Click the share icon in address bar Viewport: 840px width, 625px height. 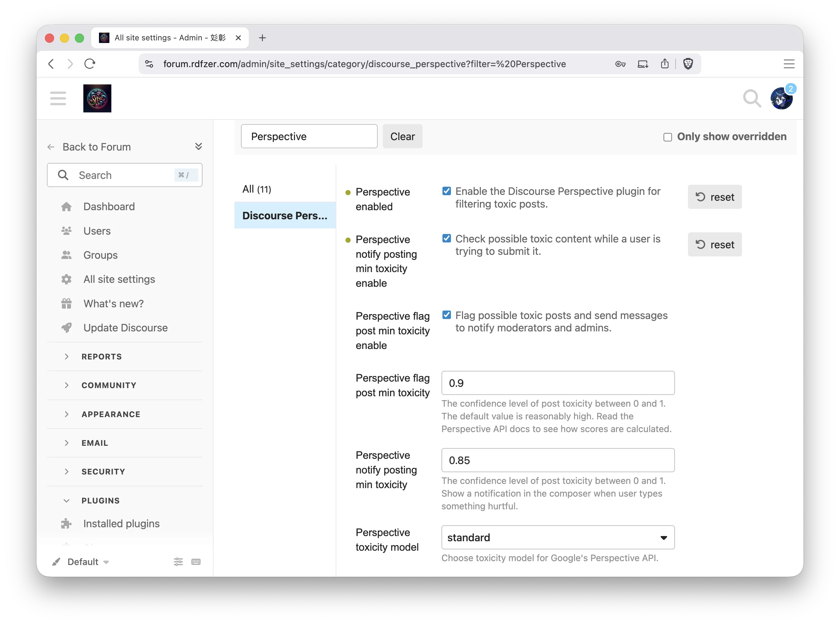(x=665, y=64)
